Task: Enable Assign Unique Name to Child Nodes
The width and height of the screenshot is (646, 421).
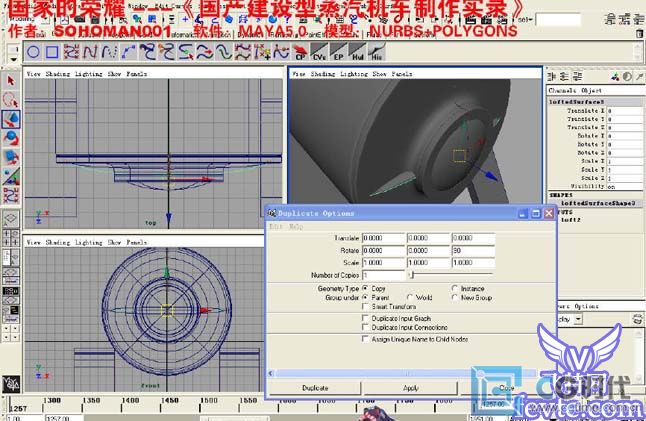Action: click(x=365, y=339)
